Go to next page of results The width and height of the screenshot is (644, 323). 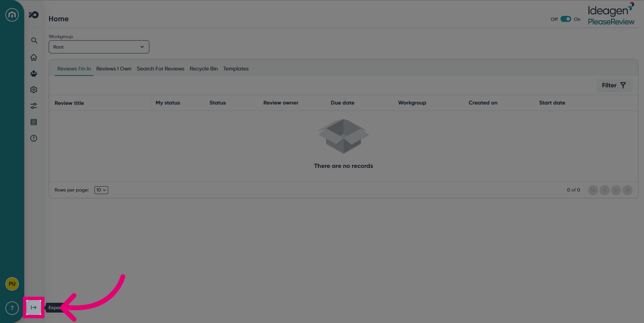616,190
